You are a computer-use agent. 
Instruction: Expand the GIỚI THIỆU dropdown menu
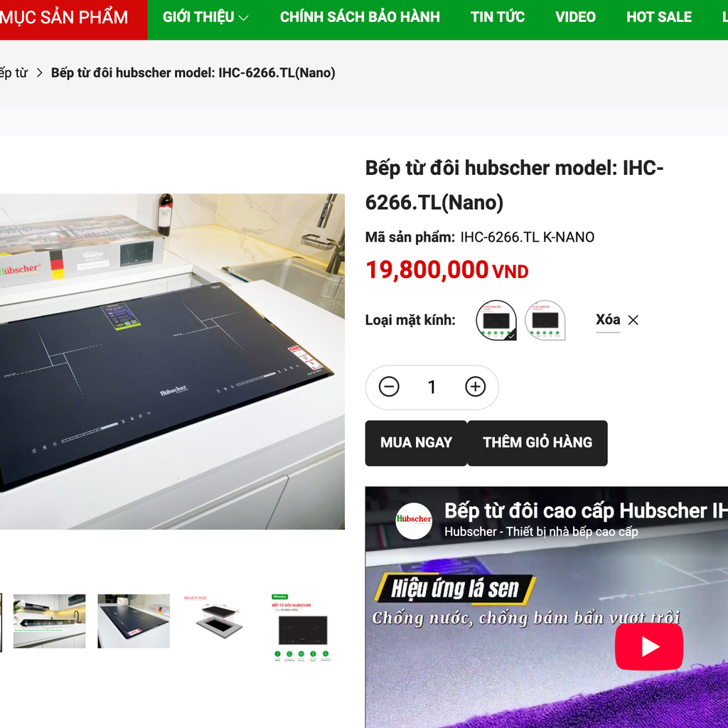[205, 17]
